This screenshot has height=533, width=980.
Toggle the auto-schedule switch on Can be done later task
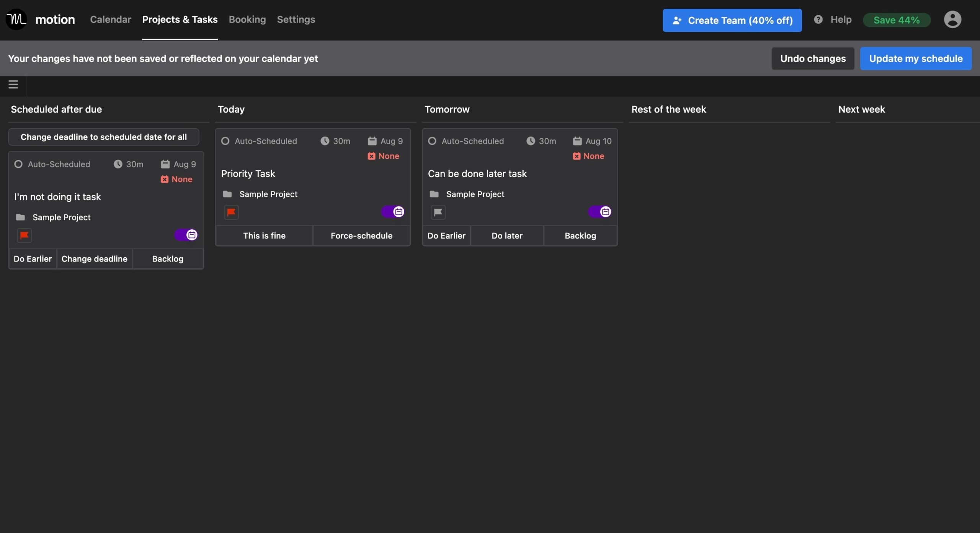pyautogui.click(x=599, y=211)
